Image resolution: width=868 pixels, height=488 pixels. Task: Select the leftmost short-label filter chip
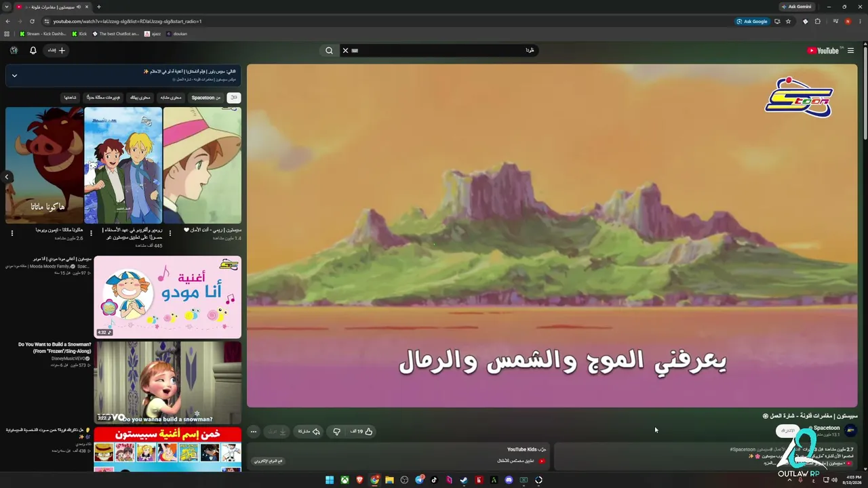(71, 98)
